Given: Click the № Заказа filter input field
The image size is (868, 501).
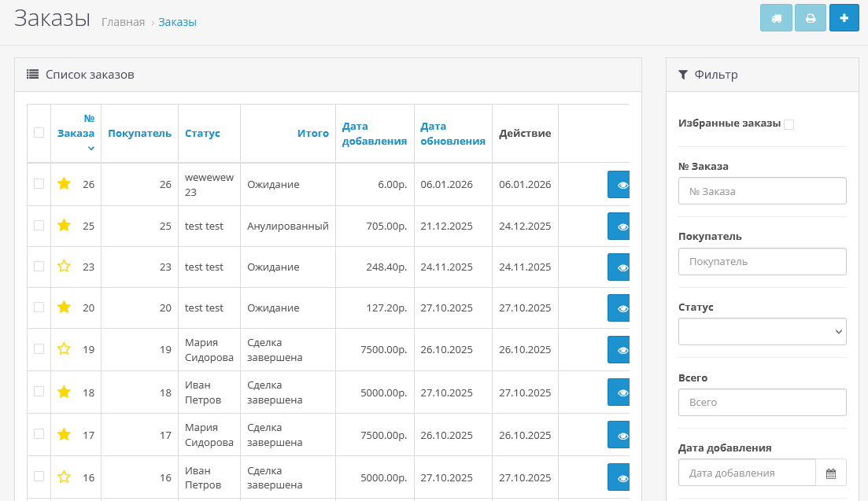Looking at the screenshot, I should click(x=762, y=190).
